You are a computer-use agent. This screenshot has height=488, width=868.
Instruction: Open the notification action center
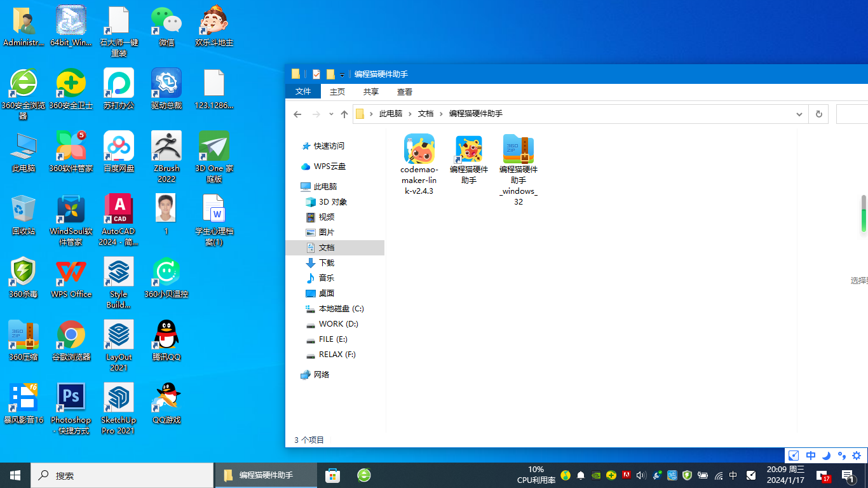pyautogui.click(x=848, y=475)
